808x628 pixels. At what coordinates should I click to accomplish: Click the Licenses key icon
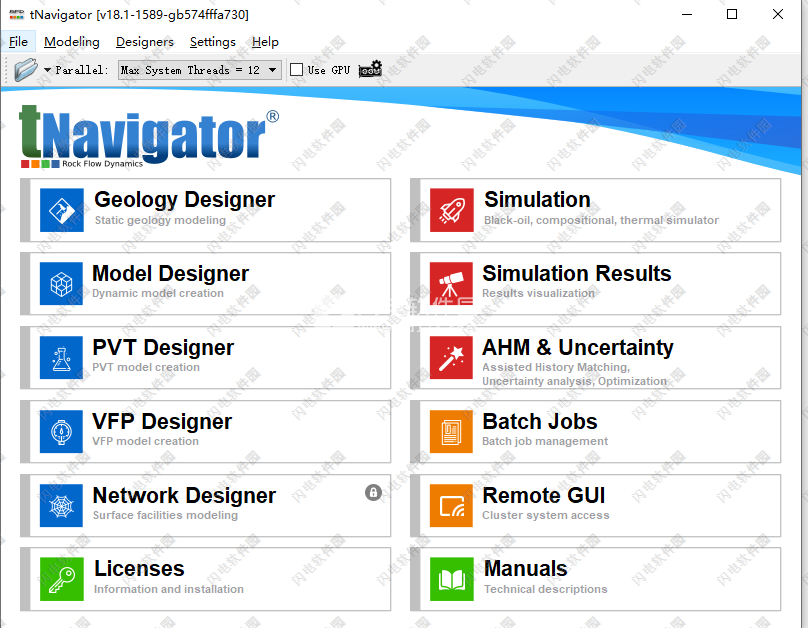click(62, 579)
